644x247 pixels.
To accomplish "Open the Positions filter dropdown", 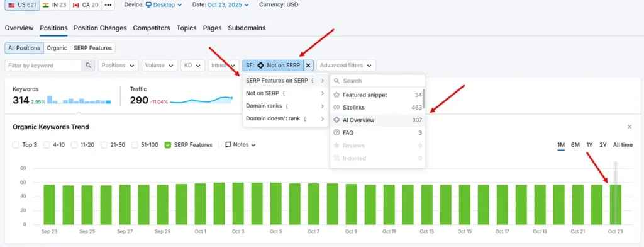I will [118, 66].
